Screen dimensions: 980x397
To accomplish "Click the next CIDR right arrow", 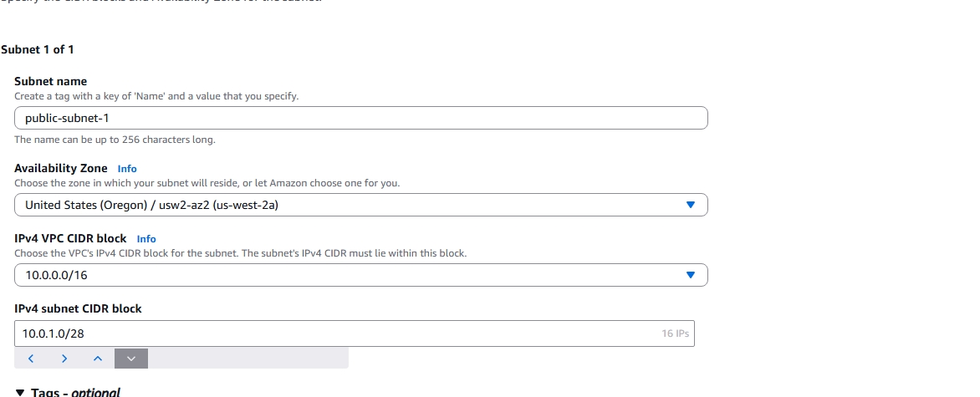I will click(x=64, y=359).
